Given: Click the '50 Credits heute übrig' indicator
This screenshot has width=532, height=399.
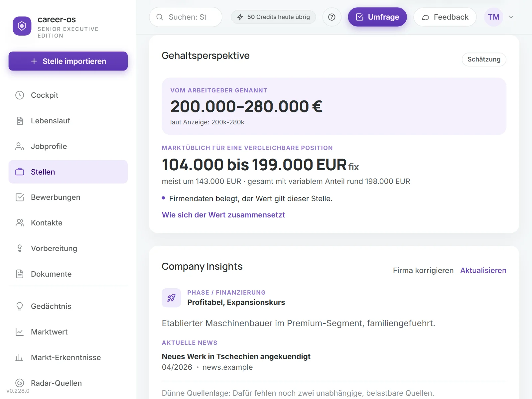Looking at the screenshot, I should coord(273,17).
